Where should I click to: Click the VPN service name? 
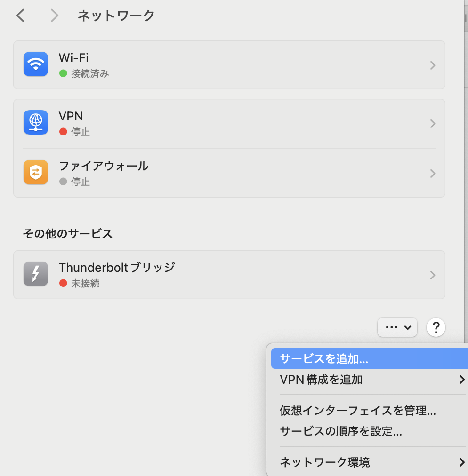tap(71, 116)
